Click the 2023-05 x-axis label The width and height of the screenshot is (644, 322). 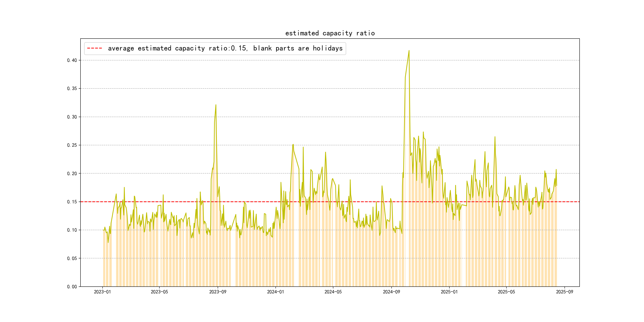[x=159, y=292]
